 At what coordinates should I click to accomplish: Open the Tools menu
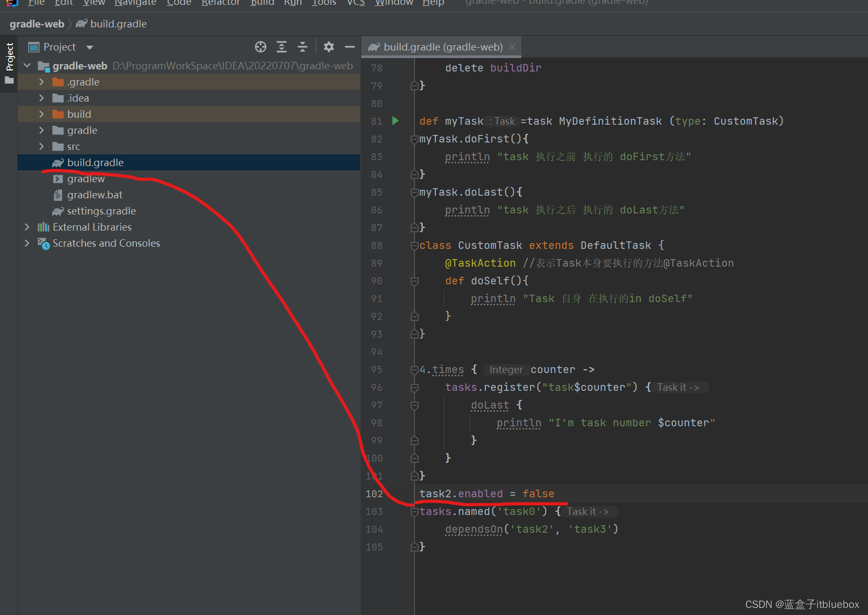pyautogui.click(x=324, y=3)
